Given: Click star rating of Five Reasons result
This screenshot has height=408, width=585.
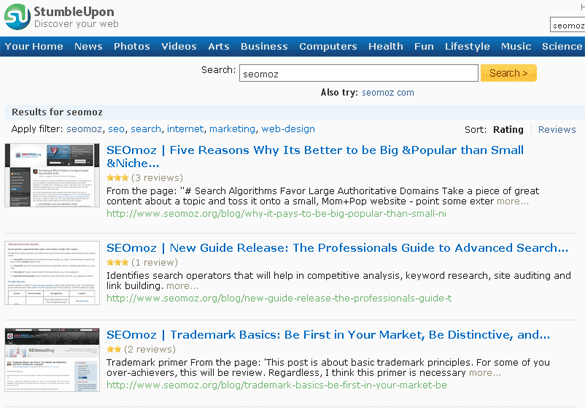Looking at the screenshot, I should (117, 178).
